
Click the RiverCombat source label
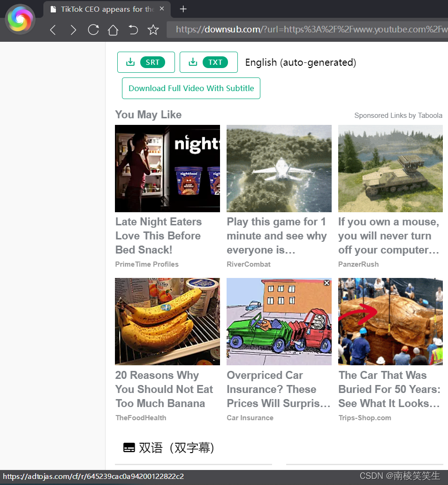point(249,264)
